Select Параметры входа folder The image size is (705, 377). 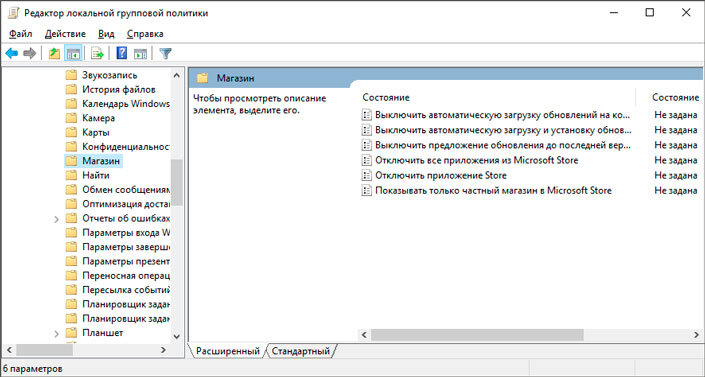point(126,233)
